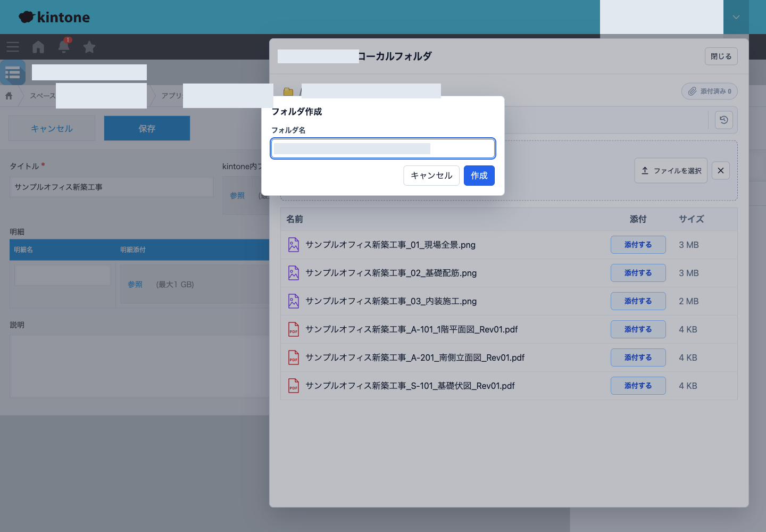The width and height of the screenshot is (766, 532).
Task: Click PDF icon of S-101_基礎伏図_Rev01.pdf
Action: click(294, 386)
